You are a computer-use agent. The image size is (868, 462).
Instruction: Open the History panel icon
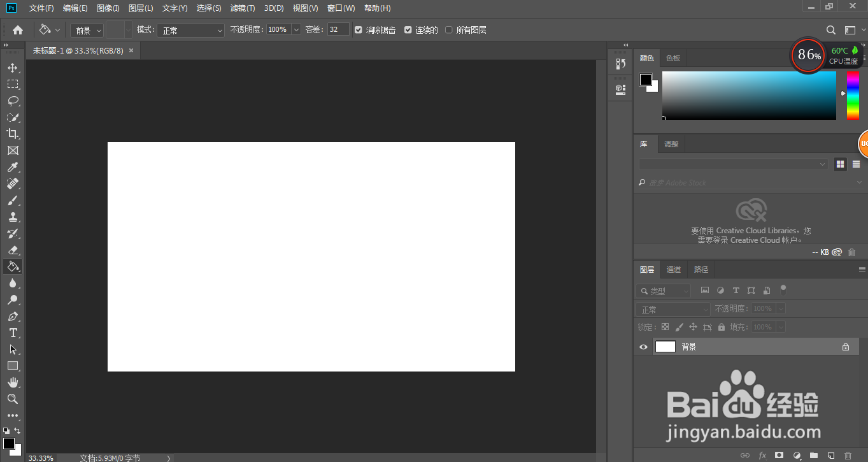[x=620, y=64]
